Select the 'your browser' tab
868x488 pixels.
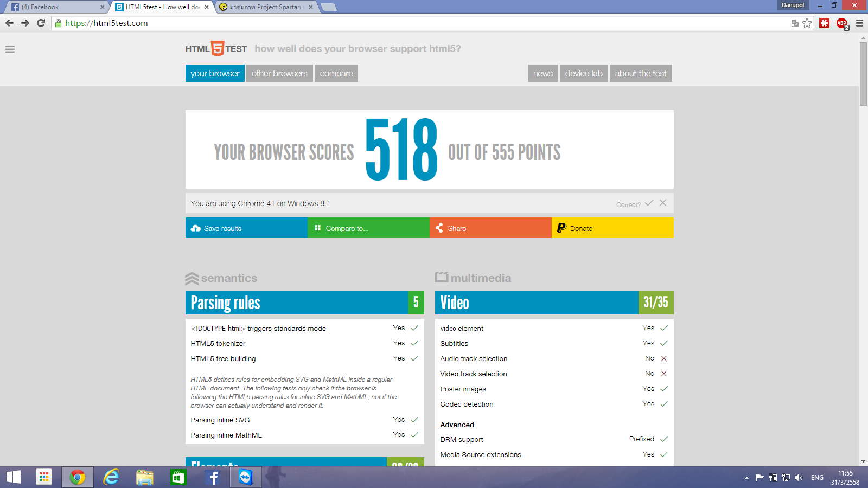tap(215, 73)
